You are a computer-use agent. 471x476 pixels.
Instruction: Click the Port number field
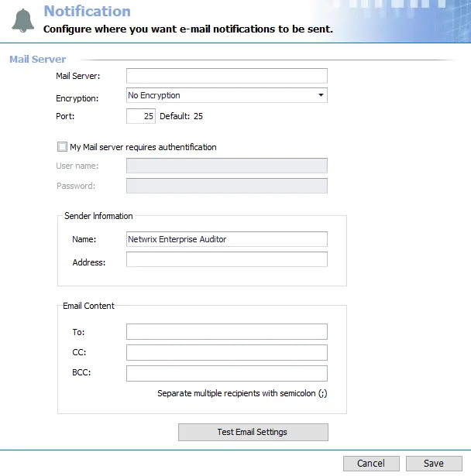click(141, 116)
